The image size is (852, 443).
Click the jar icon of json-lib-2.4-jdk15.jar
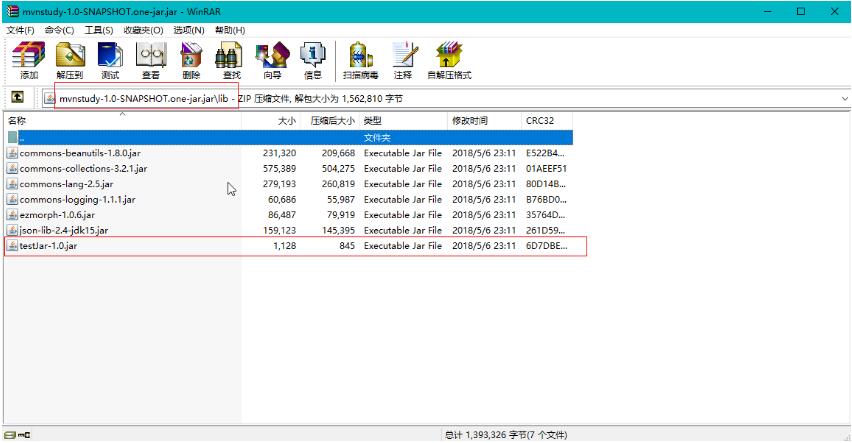click(12, 230)
